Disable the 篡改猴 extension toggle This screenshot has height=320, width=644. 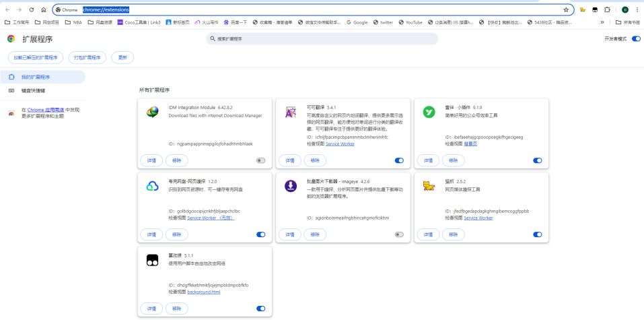pos(261,309)
